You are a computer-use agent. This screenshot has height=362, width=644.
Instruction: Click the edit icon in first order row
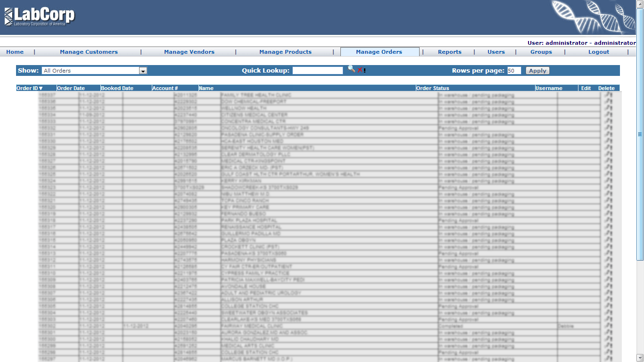pyautogui.click(x=608, y=95)
